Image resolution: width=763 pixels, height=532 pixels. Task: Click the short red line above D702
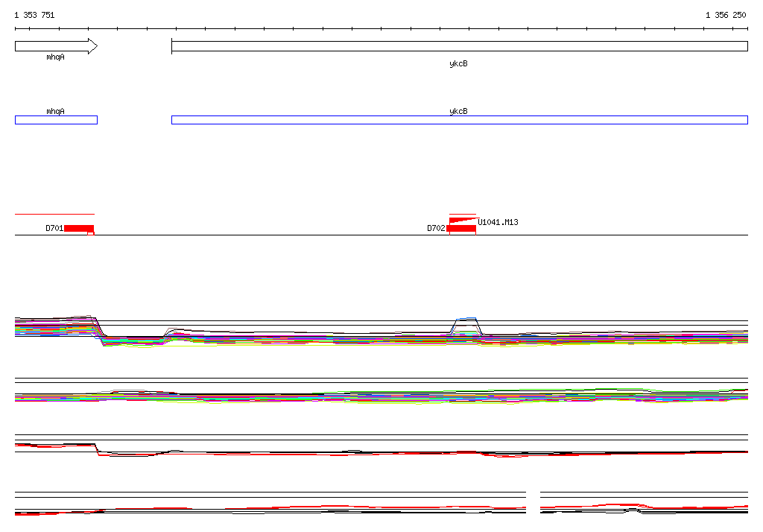coord(462,214)
